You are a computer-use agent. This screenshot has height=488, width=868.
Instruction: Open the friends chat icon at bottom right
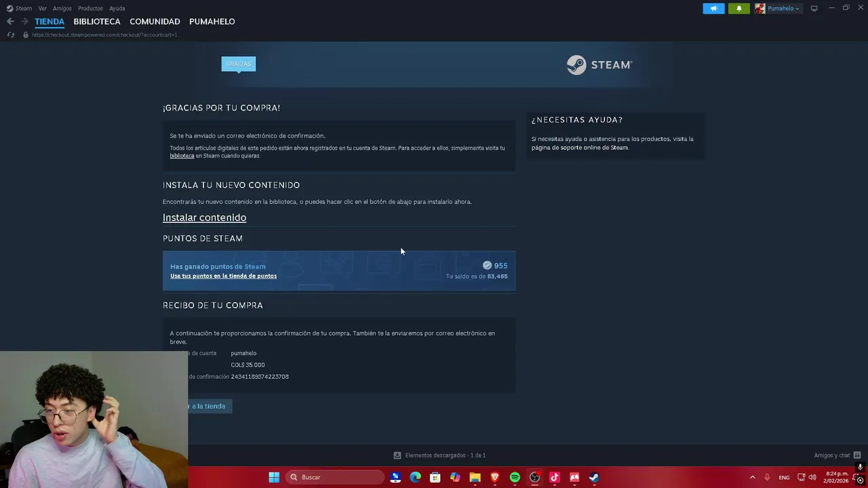tap(857, 455)
